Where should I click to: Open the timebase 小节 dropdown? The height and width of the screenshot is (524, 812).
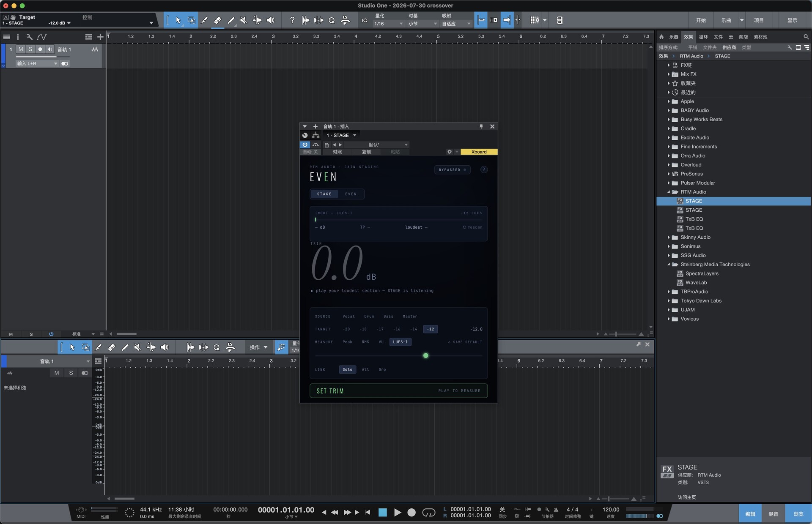422,24
